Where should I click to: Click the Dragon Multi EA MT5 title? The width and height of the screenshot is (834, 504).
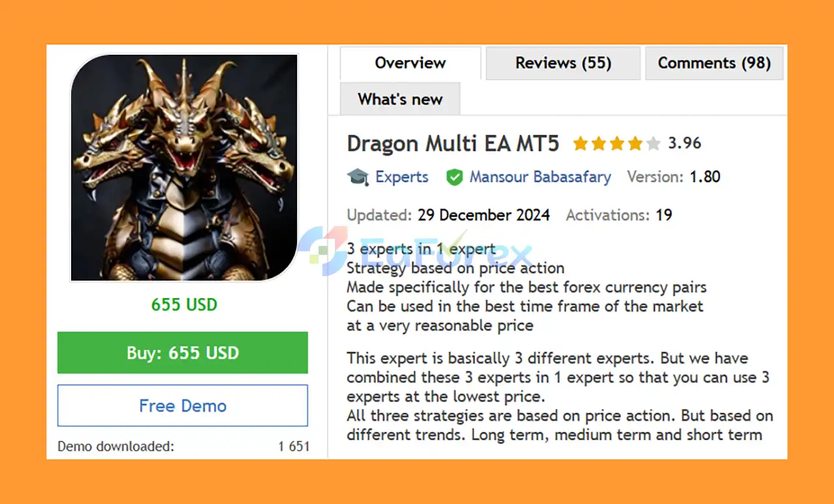453,144
